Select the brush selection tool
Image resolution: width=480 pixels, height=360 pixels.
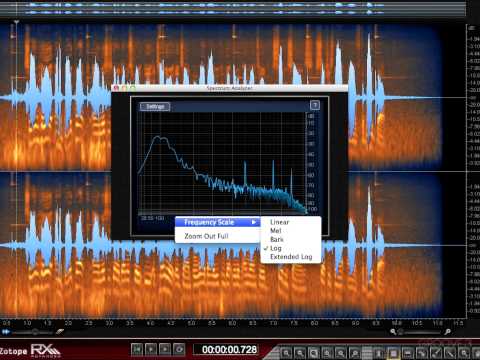(x=436, y=353)
